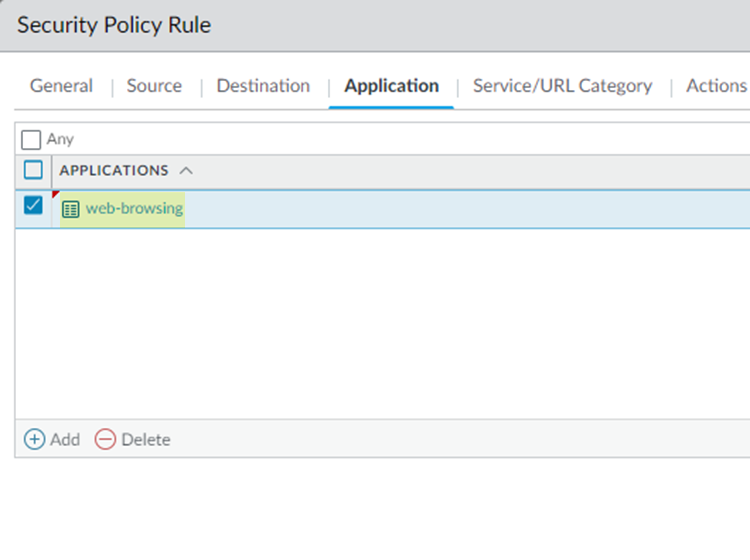
Task: Open the Source tab
Action: tap(154, 86)
